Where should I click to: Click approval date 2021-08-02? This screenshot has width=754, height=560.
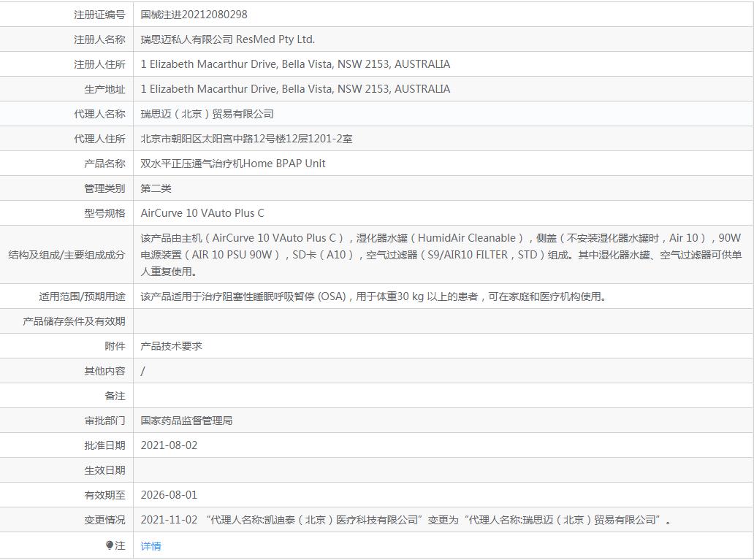pos(169,445)
